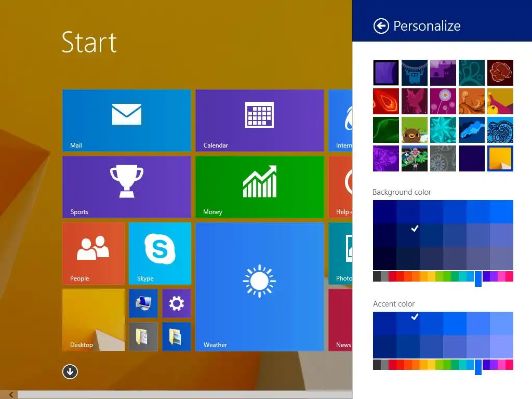
Task: Open the Help+Tips tile
Action: click(340, 187)
